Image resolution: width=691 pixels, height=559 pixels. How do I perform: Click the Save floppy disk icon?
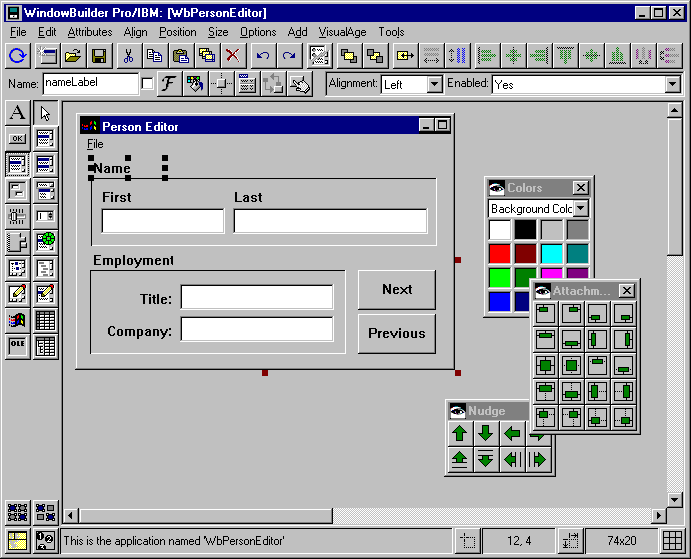coord(99,56)
